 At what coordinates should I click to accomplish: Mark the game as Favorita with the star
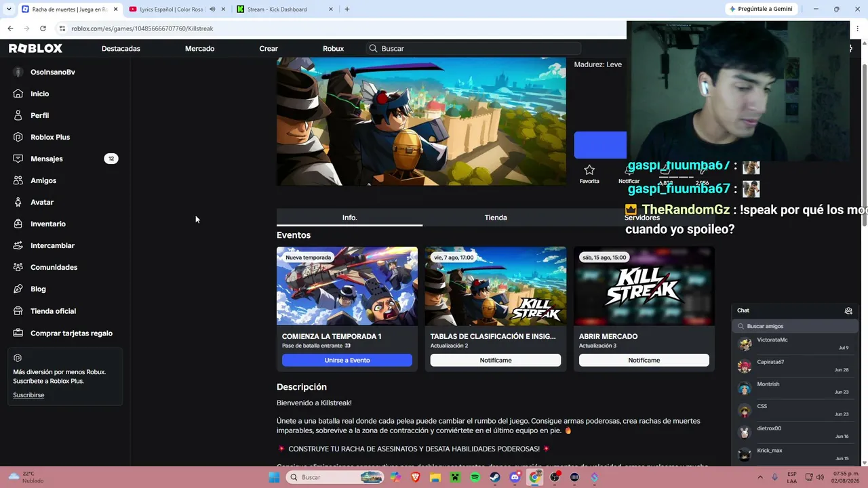point(589,174)
